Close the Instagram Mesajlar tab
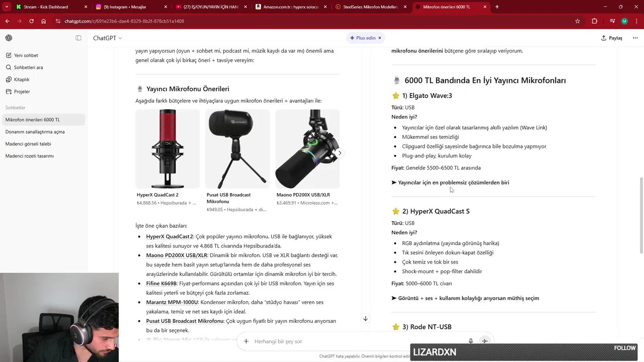 coord(166,7)
